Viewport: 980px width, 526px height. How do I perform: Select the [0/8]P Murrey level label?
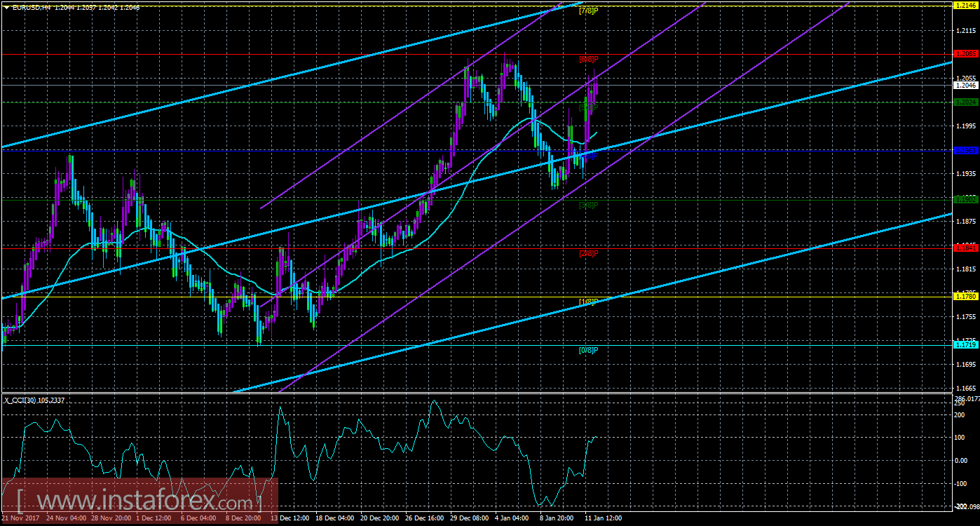click(588, 349)
